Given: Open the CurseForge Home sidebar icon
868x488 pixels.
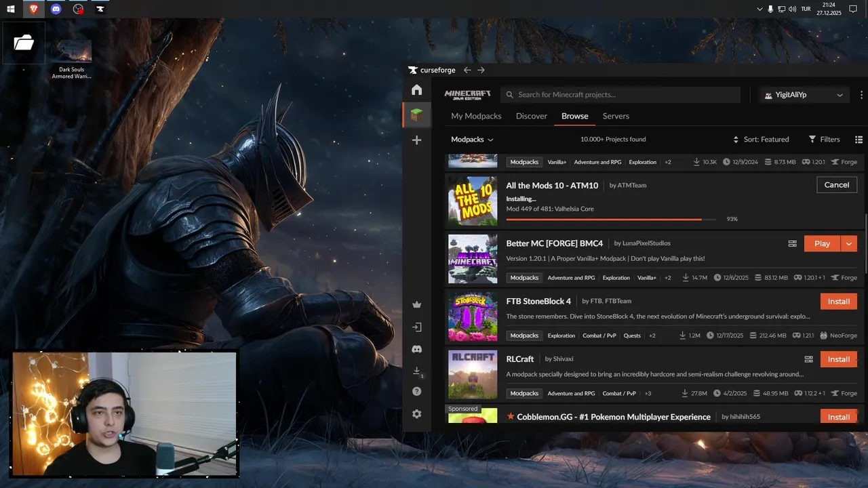Looking at the screenshot, I should (x=416, y=89).
